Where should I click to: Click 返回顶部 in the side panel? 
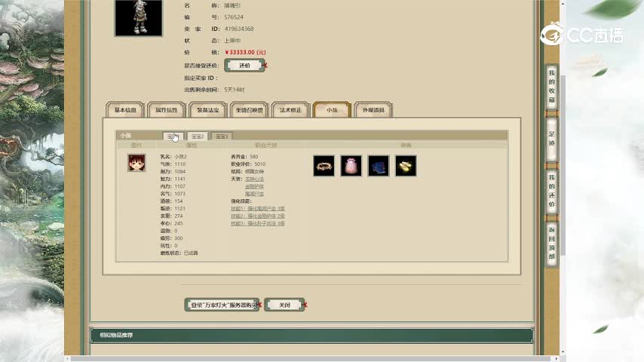551,243
